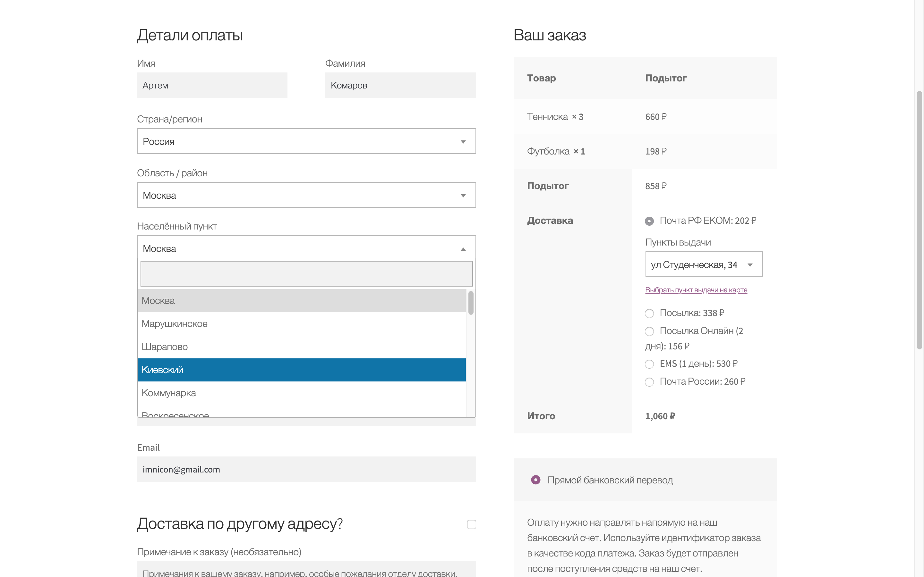Viewport: 924px width, 577px height.
Task: Click the Email input field
Action: pyautogui.click(x=306, y=469)
